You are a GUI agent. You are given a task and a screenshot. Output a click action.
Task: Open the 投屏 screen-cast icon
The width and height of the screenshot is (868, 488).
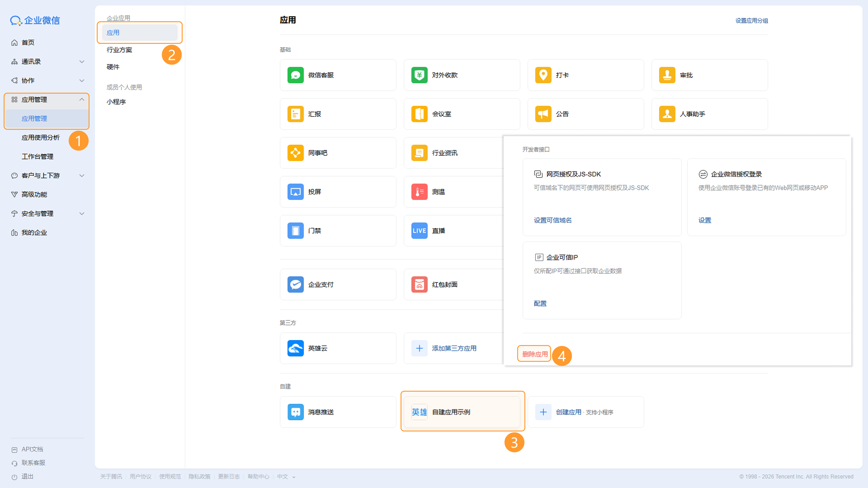click(295, 192)
